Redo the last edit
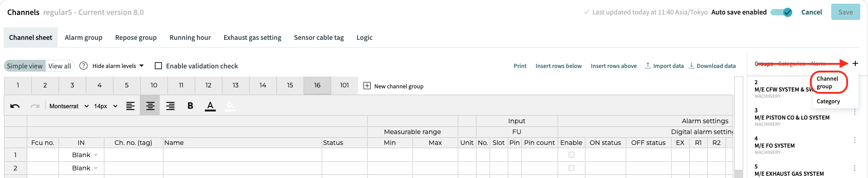 coord(35,106)
